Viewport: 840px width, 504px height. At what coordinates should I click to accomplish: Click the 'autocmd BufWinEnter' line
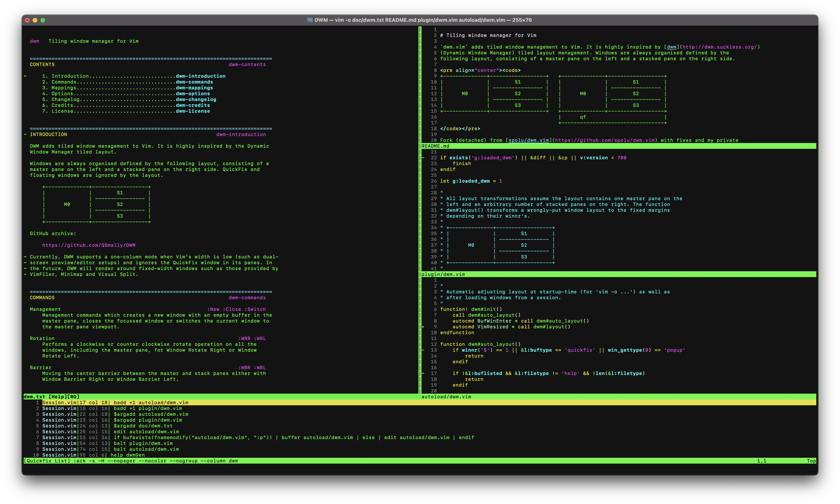tap(520, 321)
